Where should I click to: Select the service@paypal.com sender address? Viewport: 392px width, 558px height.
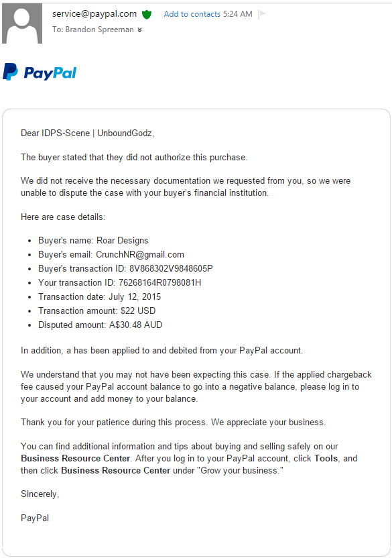pos(94,14)
